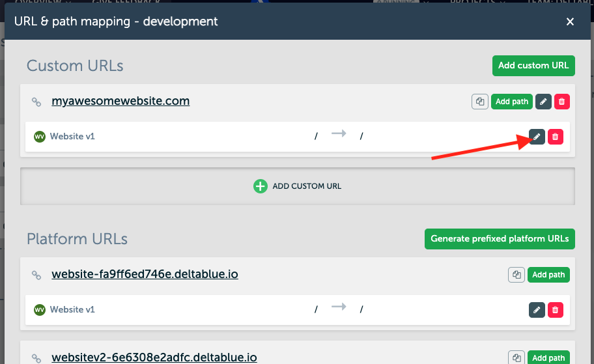The image size is (594, 364).
Task: Edit Website v1 path under website-fa9ff6ed746e.deltablue.io
Action: point(537,310)
